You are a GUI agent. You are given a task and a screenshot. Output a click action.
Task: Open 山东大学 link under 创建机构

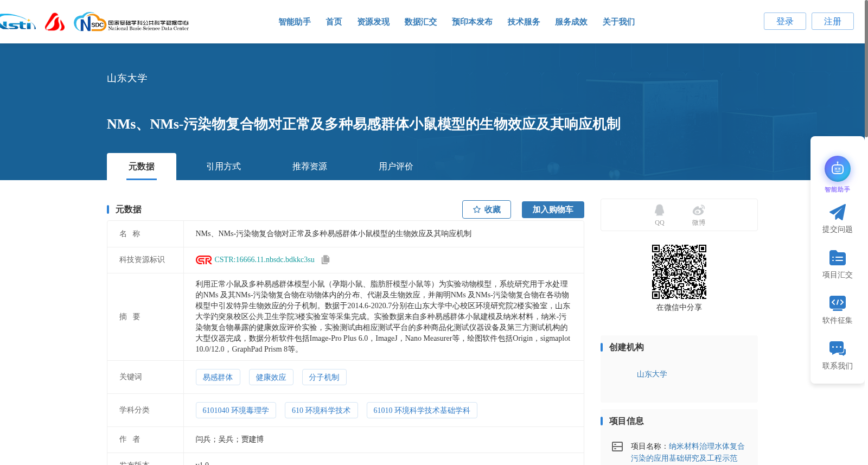coord(652,374)
